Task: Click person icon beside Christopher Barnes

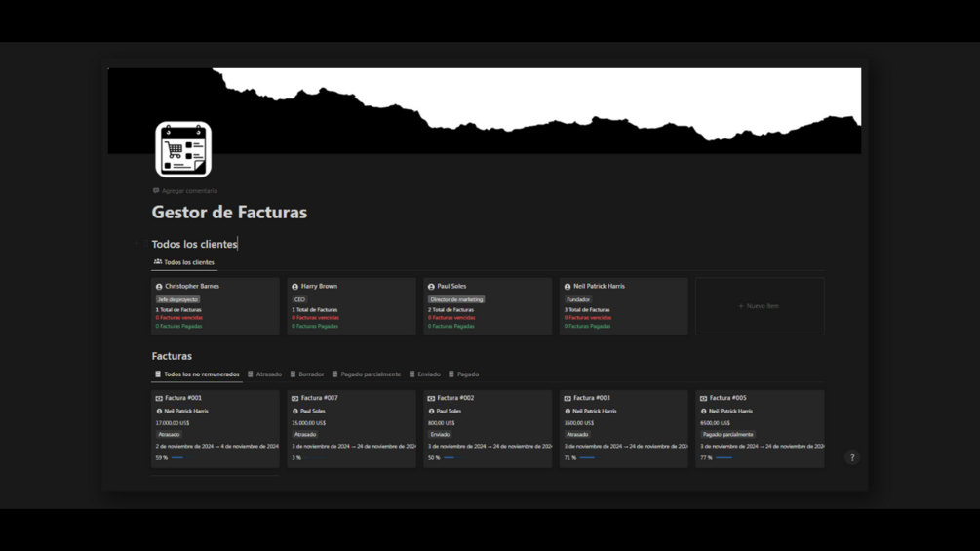Action: [159, 287]
